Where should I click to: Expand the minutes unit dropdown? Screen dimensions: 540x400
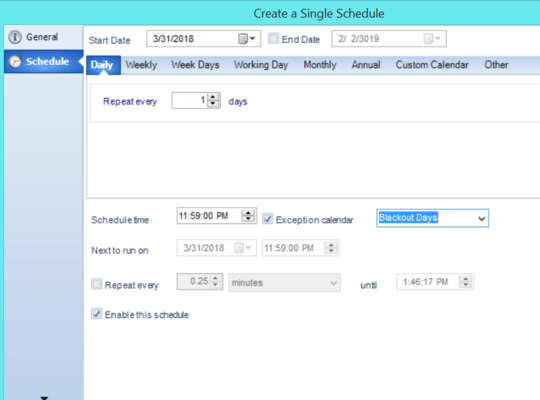333,283
